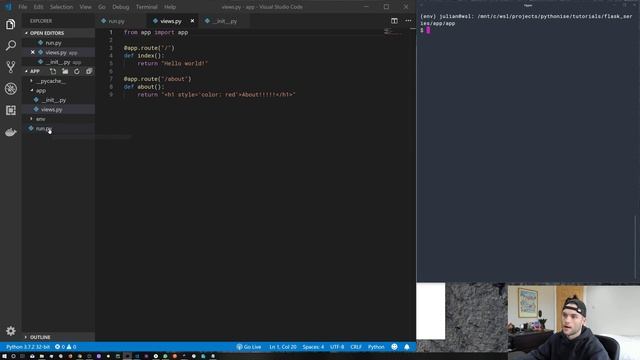Screen dimensions: 640x360
Task: Open the Windows Start button
Action: 3,356
